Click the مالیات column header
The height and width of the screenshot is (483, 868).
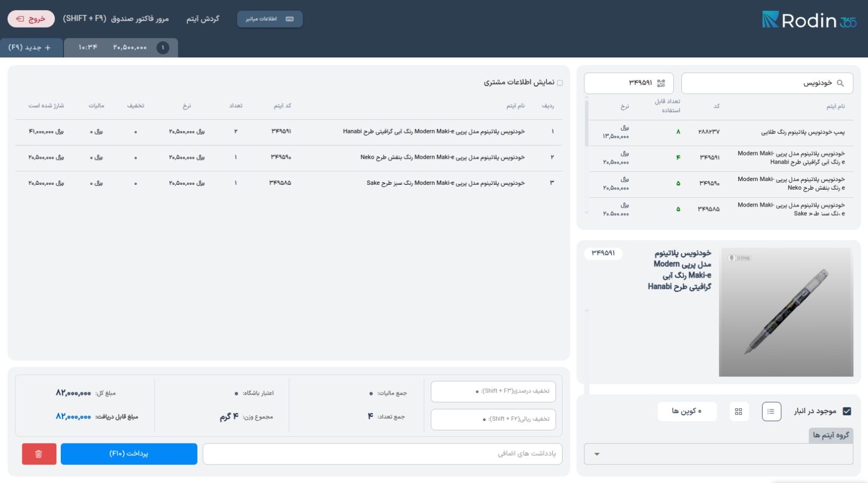(96, 106)
